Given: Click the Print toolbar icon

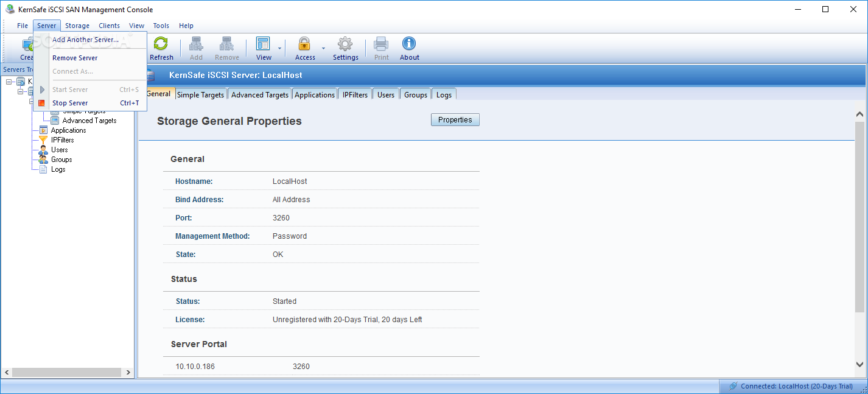Looking at the screenshot, I should click(x=381, y=44).
